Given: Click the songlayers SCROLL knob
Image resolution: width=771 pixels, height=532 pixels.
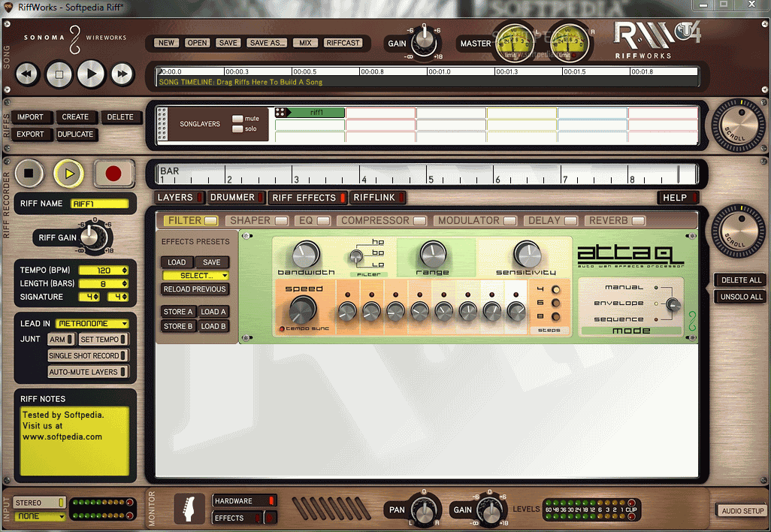Looking at the screenshot, I should pos(738,125).
